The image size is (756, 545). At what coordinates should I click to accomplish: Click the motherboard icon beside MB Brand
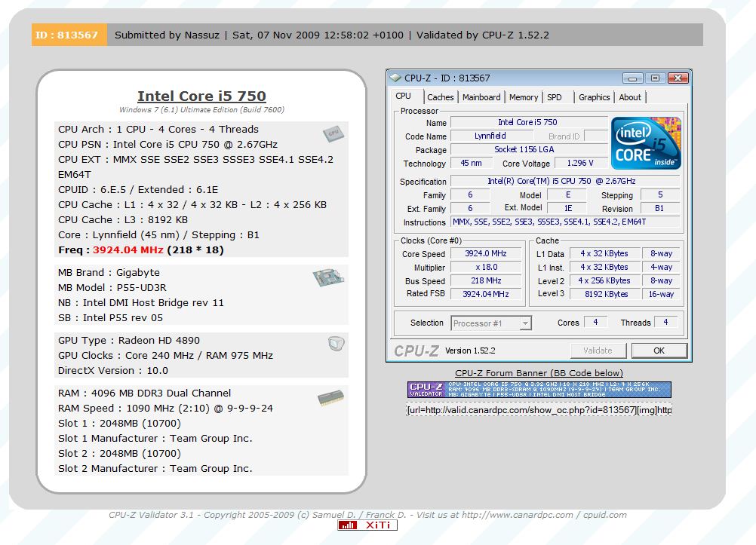(328, 277)
